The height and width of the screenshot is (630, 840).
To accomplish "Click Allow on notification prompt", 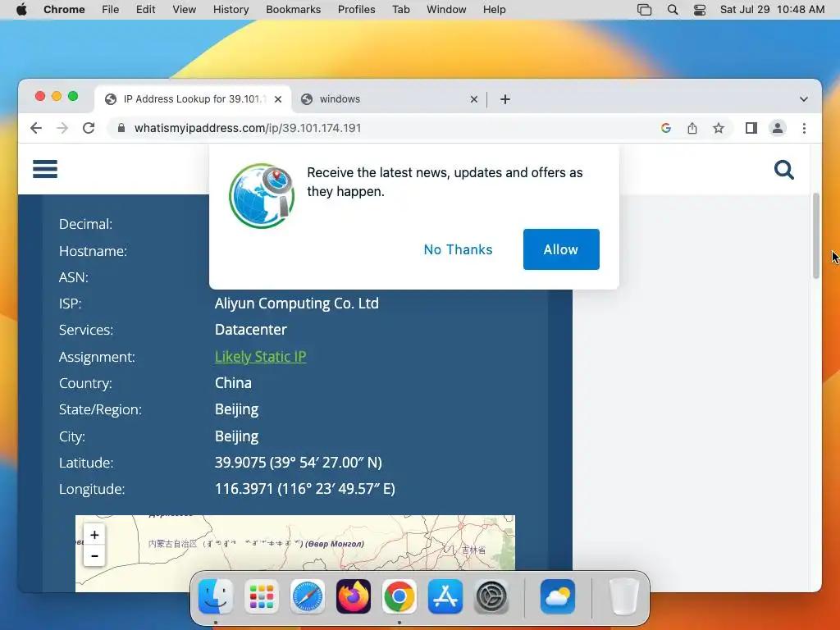I will (x=561, y=249).
